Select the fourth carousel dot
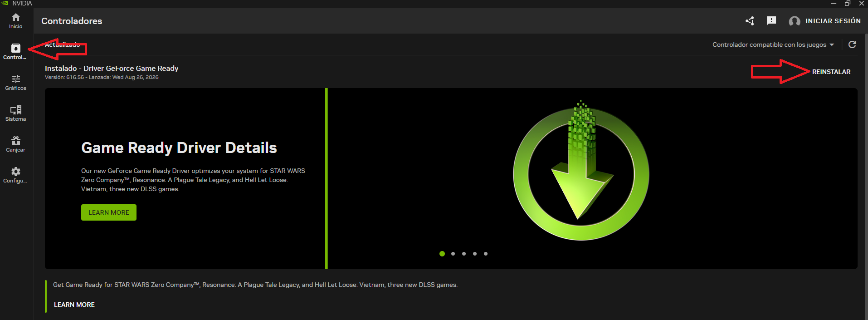The image size is (868, 320). click(475, 254)
